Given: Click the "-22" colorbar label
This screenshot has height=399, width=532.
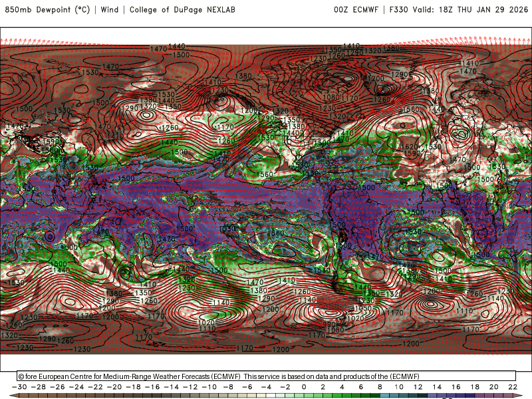Looking at the screenshot, I should click(x=95, y=387).
